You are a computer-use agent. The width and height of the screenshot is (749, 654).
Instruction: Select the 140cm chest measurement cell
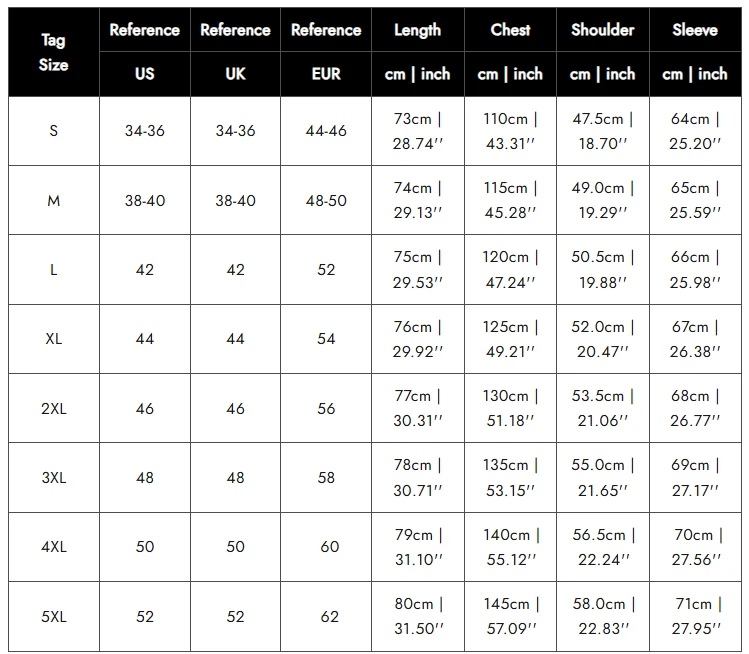pyautogui.click(x=510, y=547)
